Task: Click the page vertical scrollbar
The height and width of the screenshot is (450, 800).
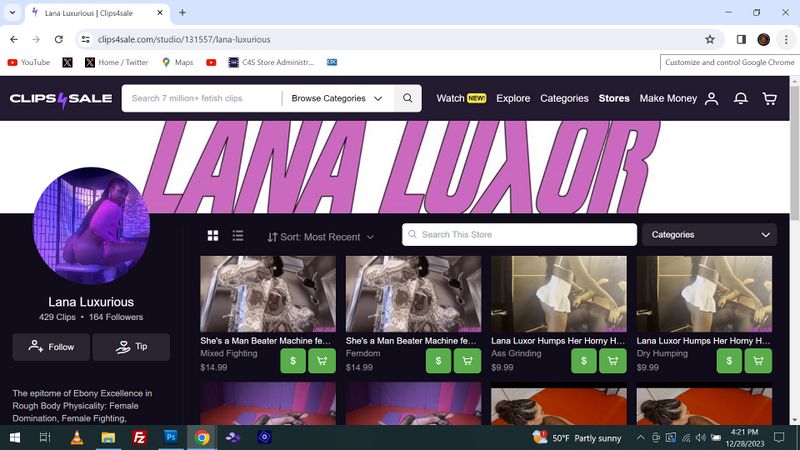Action: click(x=795, y=153)
